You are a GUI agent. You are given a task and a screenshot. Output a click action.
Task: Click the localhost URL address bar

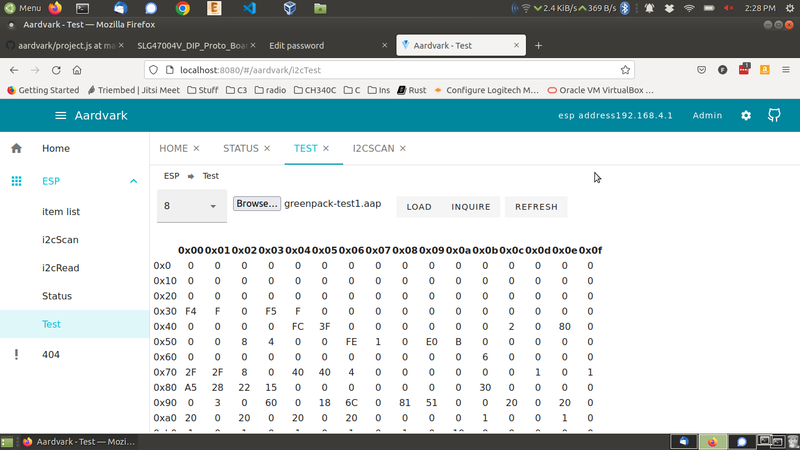(x=388, y=70)
